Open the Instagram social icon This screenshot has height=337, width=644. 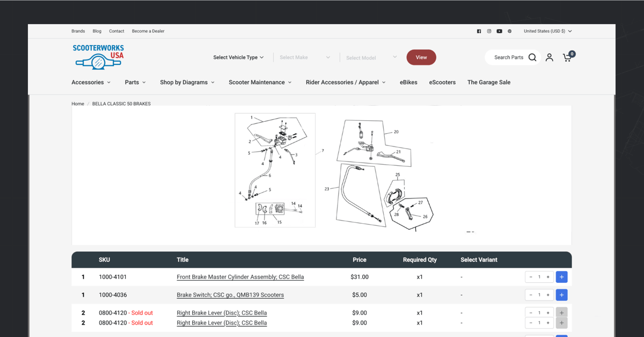click(489, 31)
